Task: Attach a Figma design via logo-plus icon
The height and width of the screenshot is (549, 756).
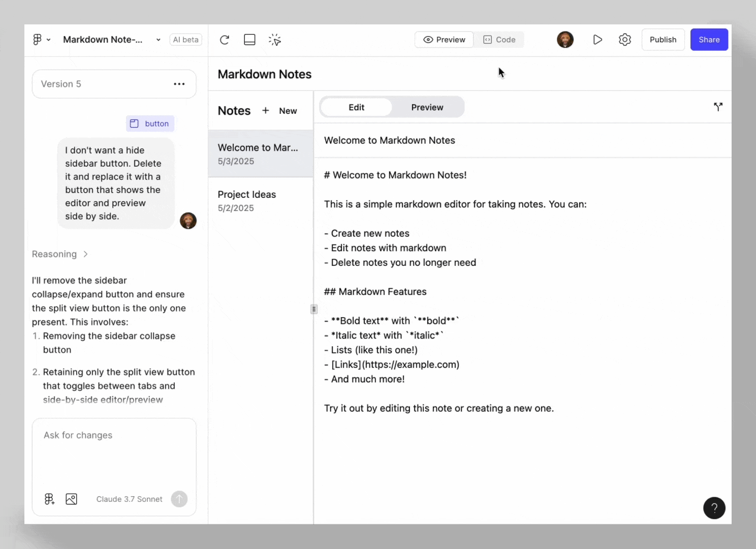Action: (x=49, y=499)
